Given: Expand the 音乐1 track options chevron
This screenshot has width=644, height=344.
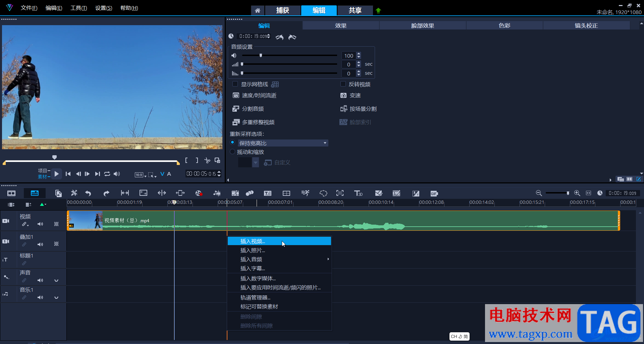Looking at the screenshot, I should pos(56,297).
